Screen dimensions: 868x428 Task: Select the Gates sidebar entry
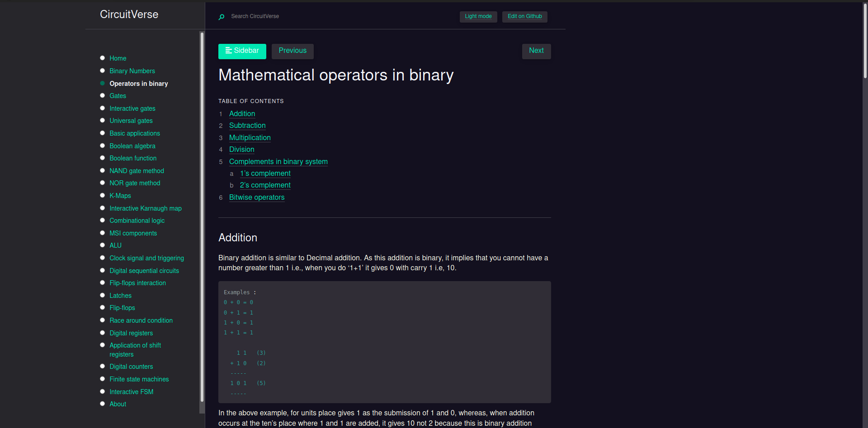118,95
